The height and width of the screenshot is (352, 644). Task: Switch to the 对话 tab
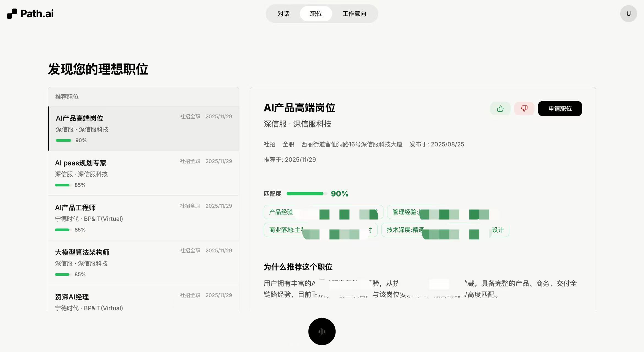283,13
